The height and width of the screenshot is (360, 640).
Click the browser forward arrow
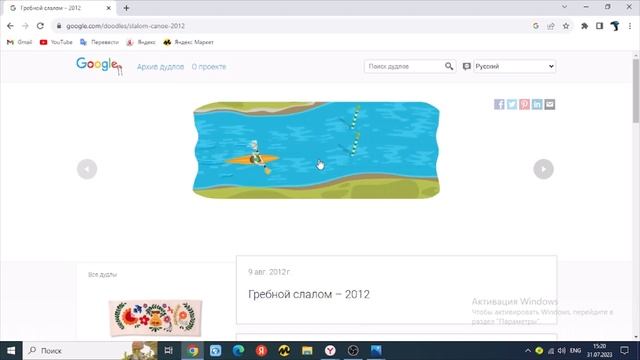pyautogui.click(x=25, y=26)
